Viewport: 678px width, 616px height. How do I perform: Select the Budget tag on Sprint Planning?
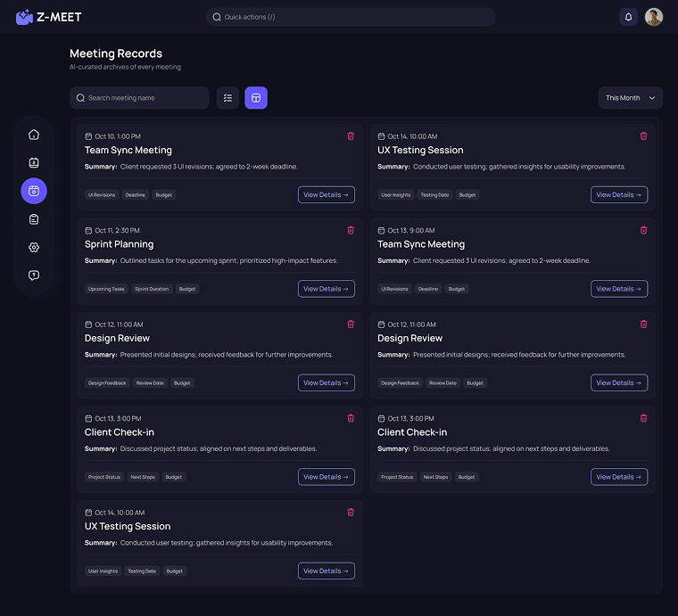click(187, 289)
